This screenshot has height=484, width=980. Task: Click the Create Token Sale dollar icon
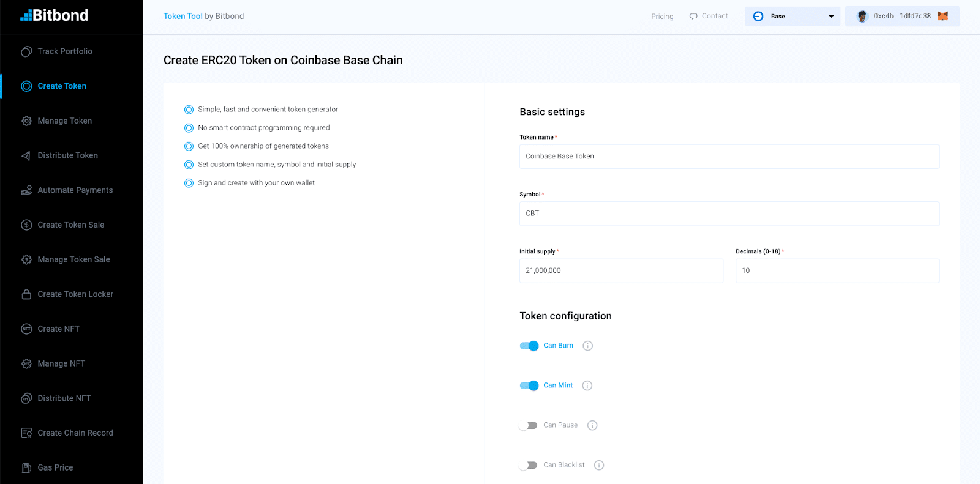[x=26, y=225]
